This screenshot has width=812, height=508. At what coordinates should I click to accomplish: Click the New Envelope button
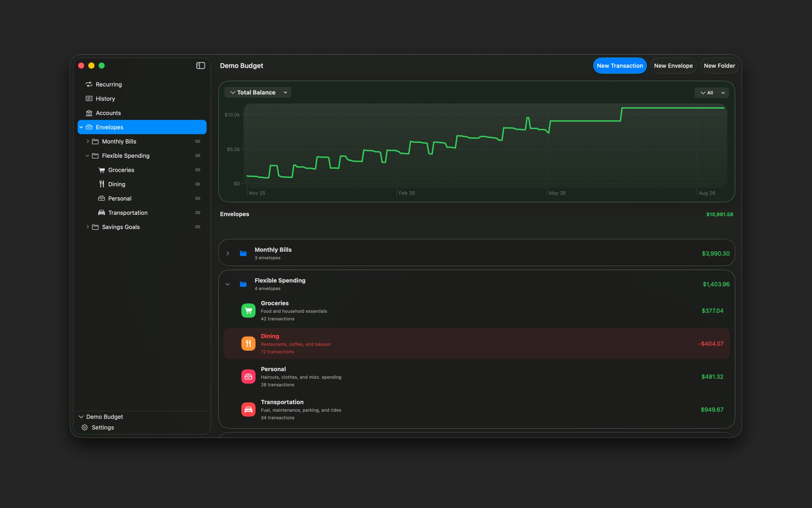click(673, 65)
